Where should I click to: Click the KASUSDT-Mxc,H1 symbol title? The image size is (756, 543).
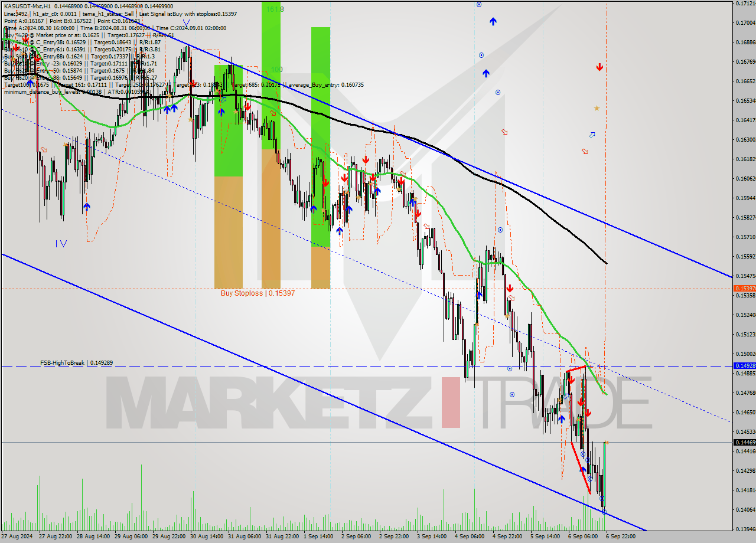[27, 6]
